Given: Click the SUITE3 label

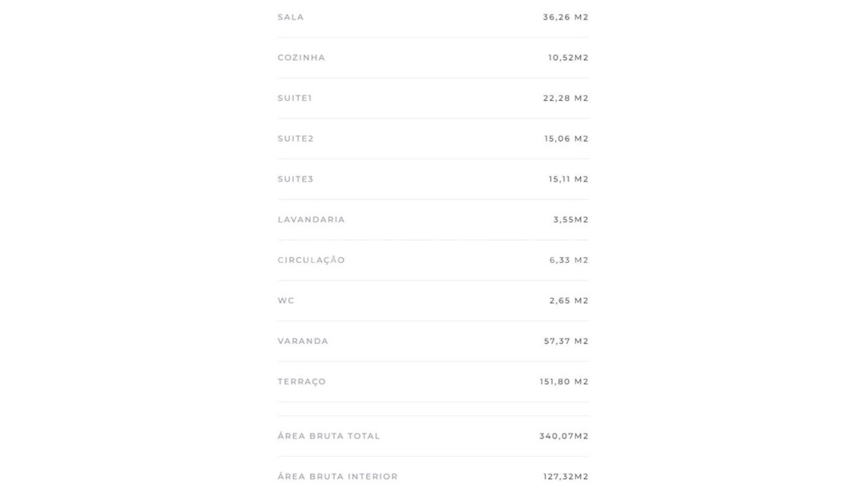Looking at the screenshot, I should (x=295, y=179).
